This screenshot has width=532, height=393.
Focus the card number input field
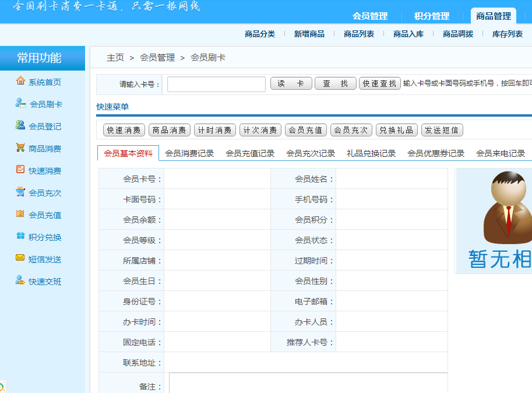tap(216, 85)
